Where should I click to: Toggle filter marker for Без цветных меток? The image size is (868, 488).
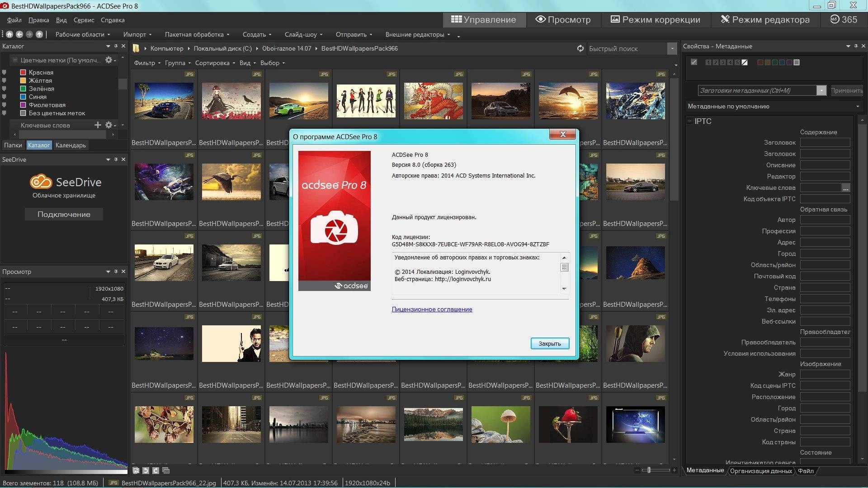[4, 113]
